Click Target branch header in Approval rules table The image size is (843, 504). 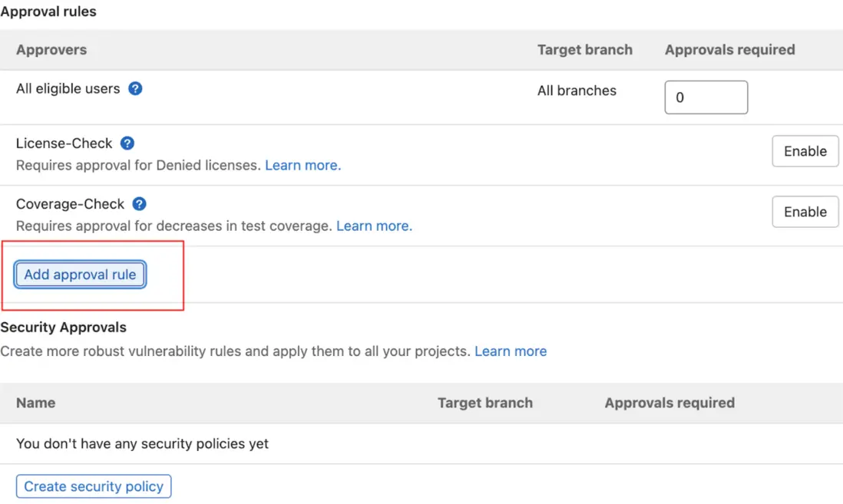[x=584, y=50]
